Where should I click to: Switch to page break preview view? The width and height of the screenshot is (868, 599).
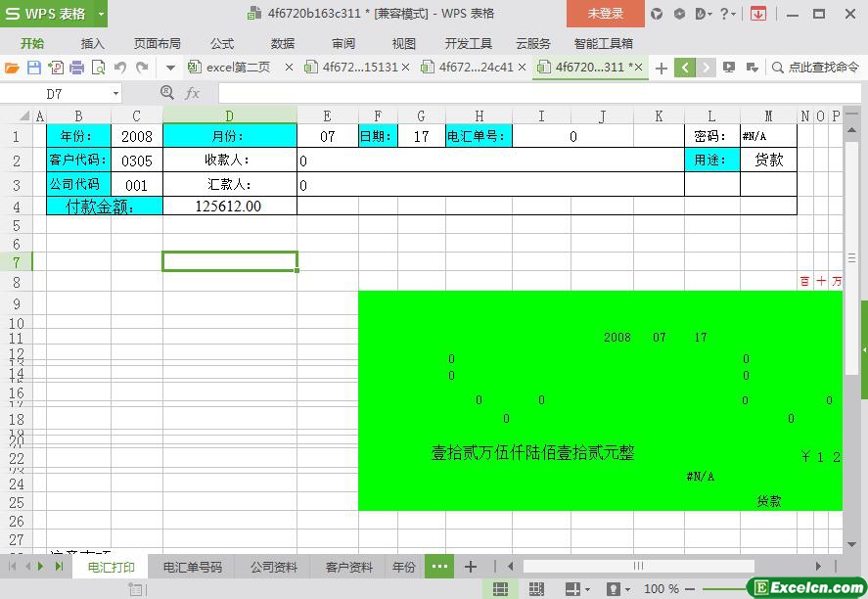point(536,589)
